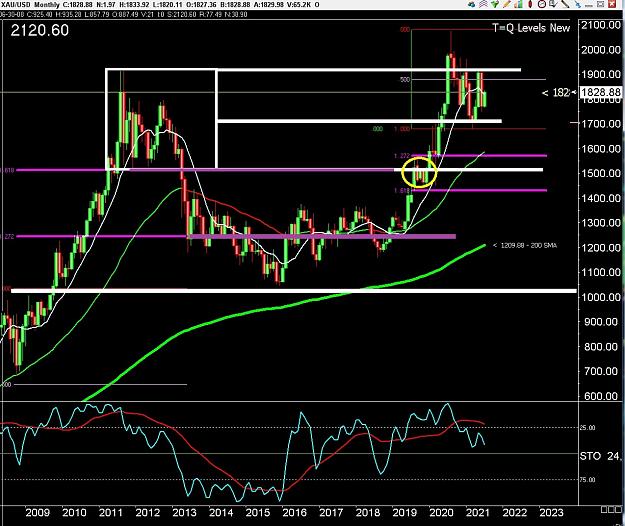Click the 1200.00 price axis label
The image size is (625, 526).
coord(601,247)
